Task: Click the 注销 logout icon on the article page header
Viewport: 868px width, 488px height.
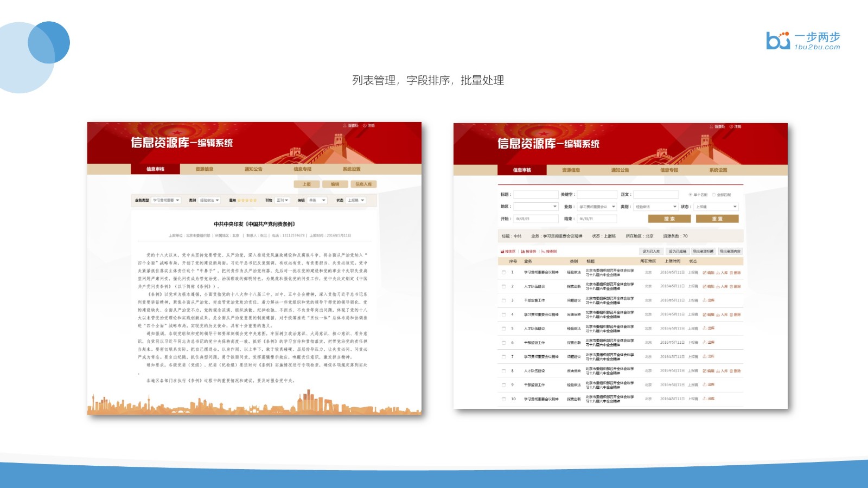Action: click(365, 126)
